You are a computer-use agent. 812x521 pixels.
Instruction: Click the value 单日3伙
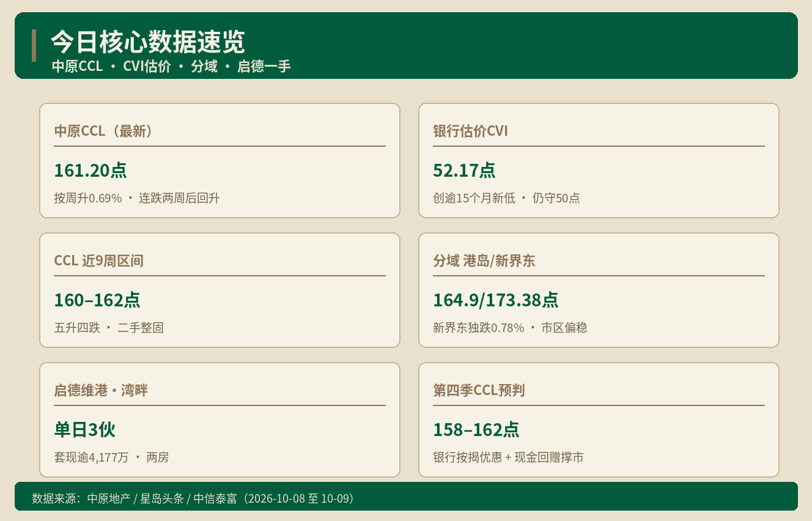click(x=84, y=429)
